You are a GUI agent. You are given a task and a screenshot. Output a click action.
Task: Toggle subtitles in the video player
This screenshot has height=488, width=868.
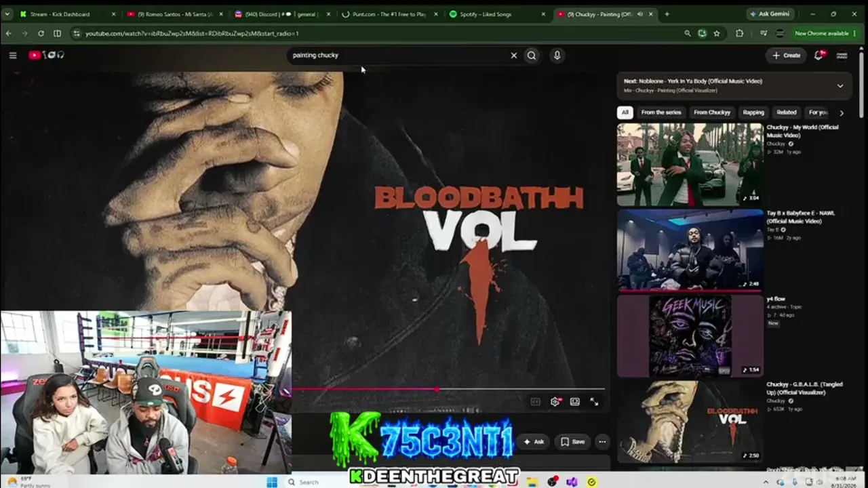(x=535, y=401)
